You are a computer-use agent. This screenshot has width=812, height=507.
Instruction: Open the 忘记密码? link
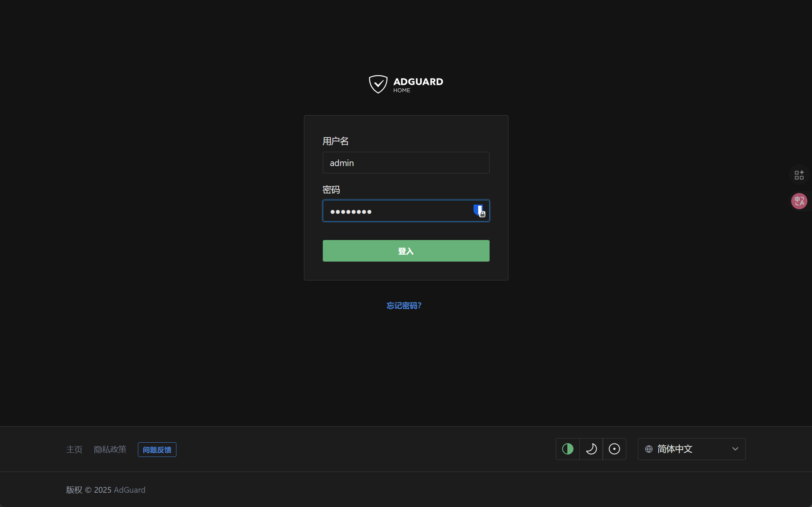[404, 306]
